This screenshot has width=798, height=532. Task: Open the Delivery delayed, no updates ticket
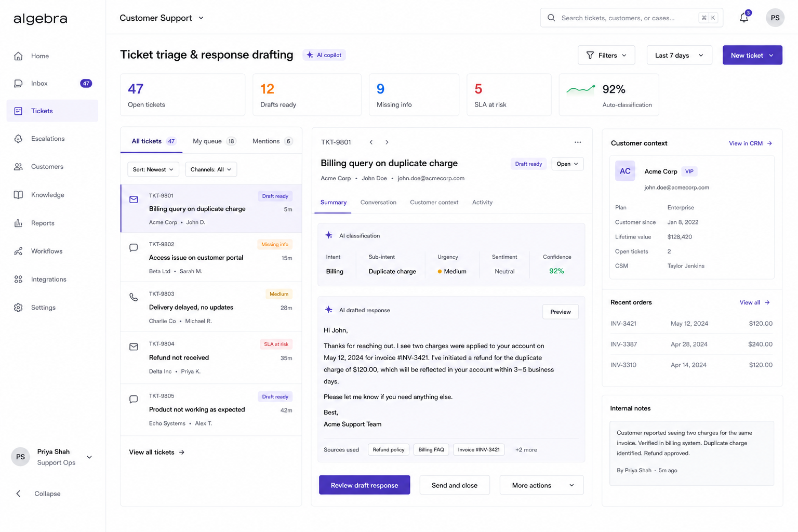pos(211,307)
